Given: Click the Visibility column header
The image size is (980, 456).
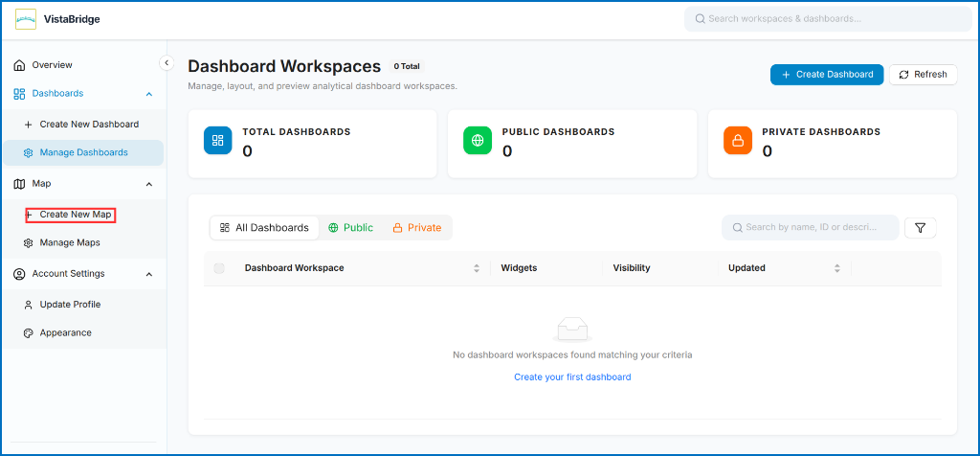Looking at the screenshot, I should point(632,268).
